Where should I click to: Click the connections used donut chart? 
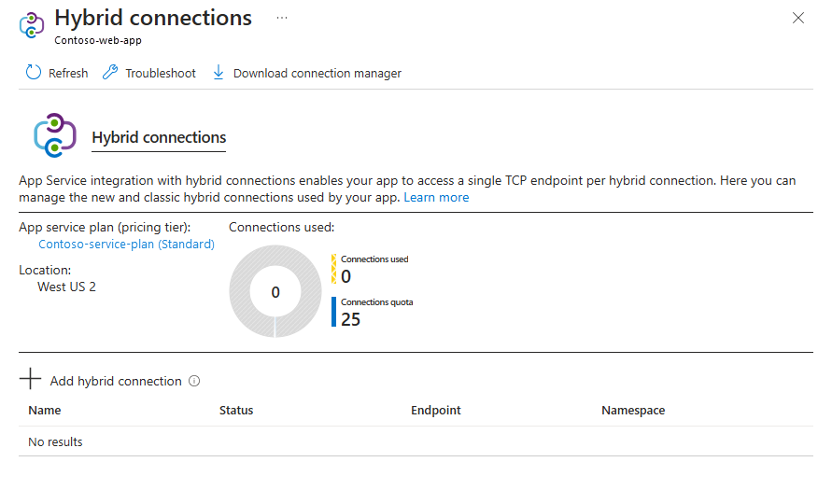(x=275, y=293)
